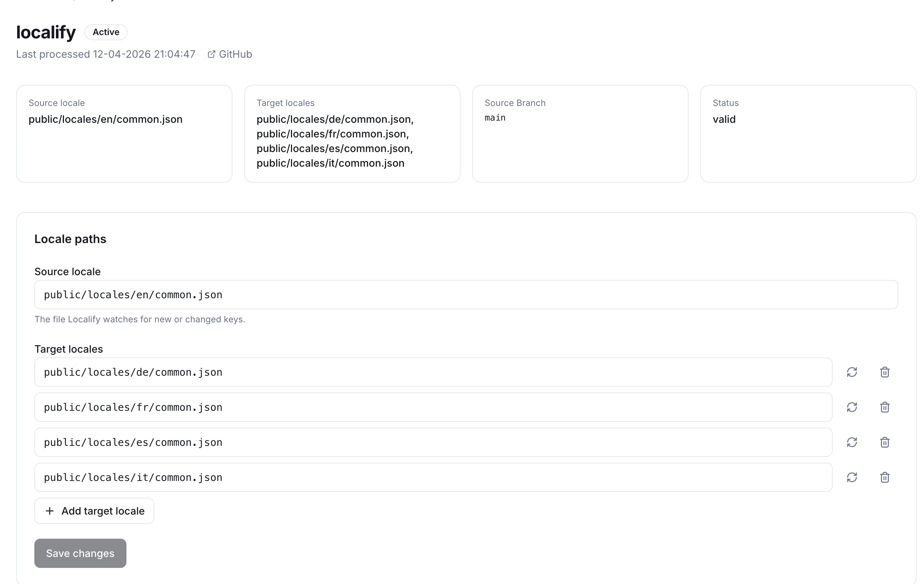Screen dimensions: 924x584
Task: Select the localify project title
Action: point(46,32)
